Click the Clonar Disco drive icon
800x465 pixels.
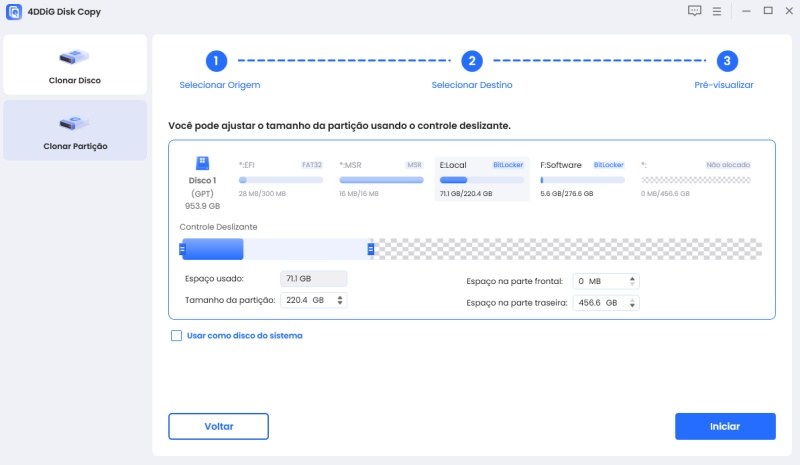point(75,58)
